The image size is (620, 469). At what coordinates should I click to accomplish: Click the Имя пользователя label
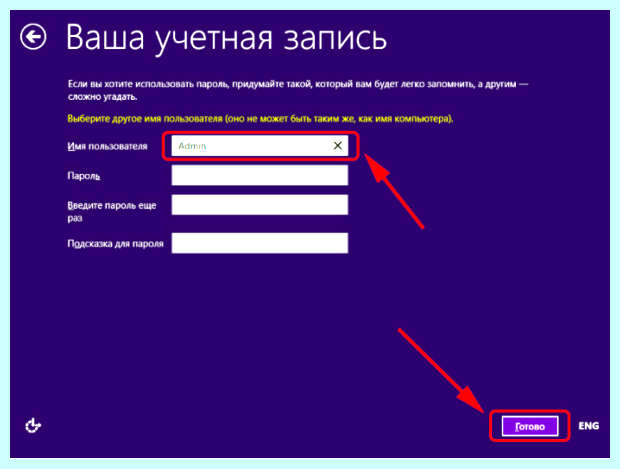(x=107, y=146)
